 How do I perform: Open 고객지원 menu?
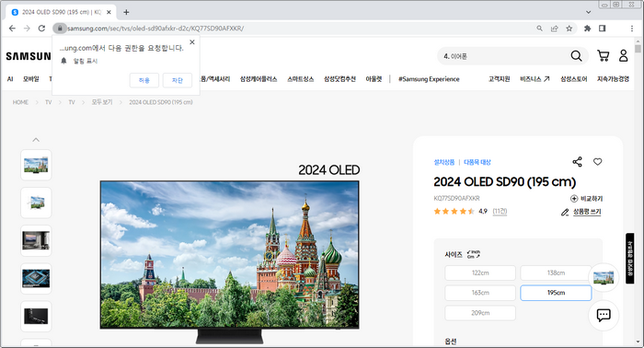point(499,79)
